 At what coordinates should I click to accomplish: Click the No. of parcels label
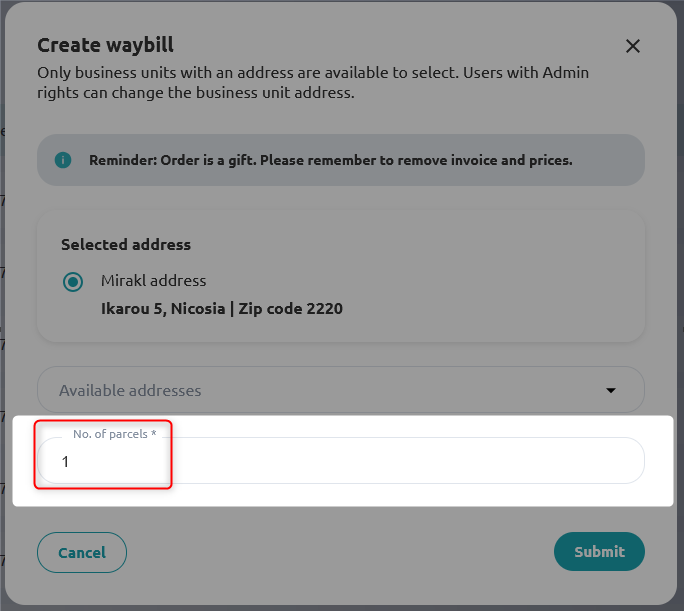pos(114,434)
